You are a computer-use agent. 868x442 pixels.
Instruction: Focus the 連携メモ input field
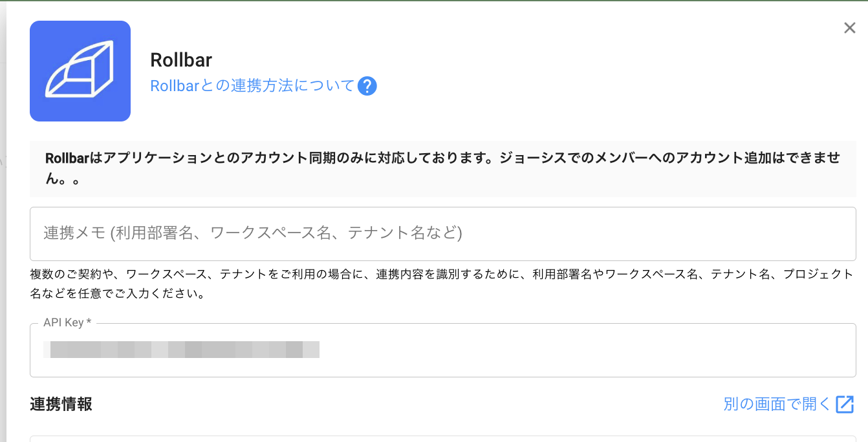(x=442, y=233)
